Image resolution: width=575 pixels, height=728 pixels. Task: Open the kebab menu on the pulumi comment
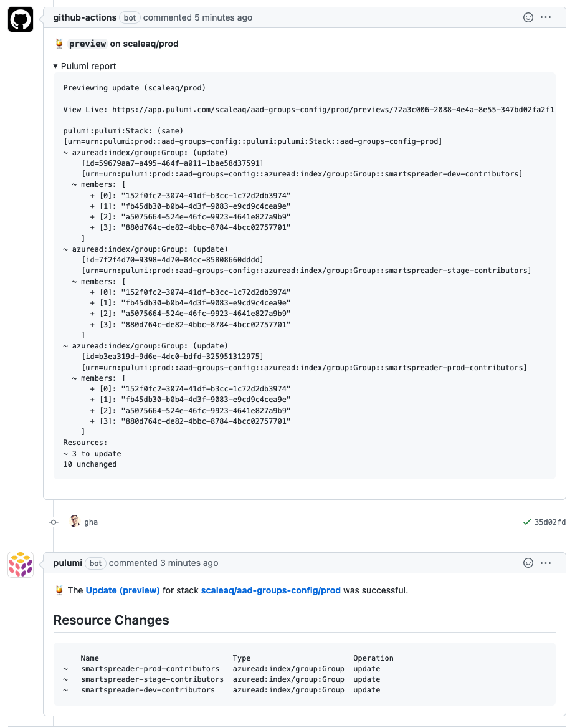click(x=546, y=563)
